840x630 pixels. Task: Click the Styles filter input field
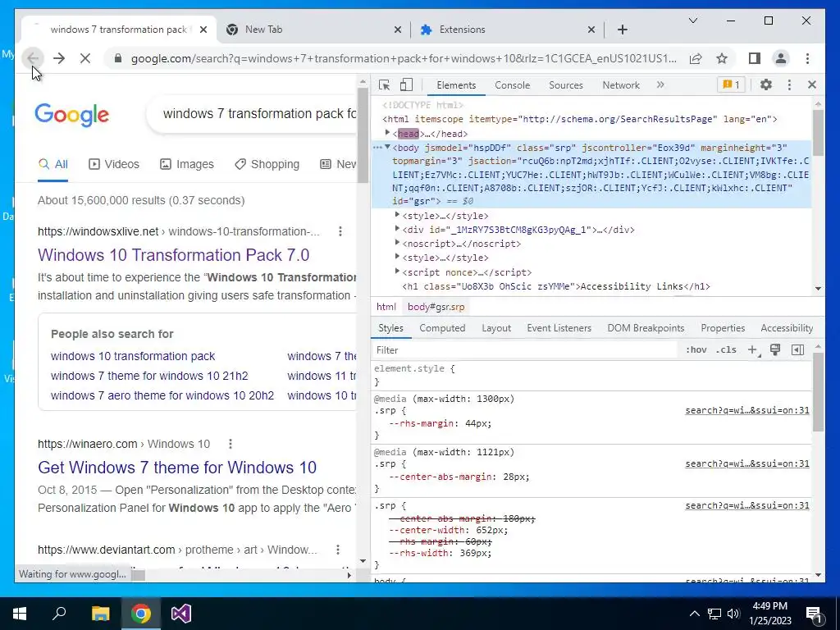[525, 349]
